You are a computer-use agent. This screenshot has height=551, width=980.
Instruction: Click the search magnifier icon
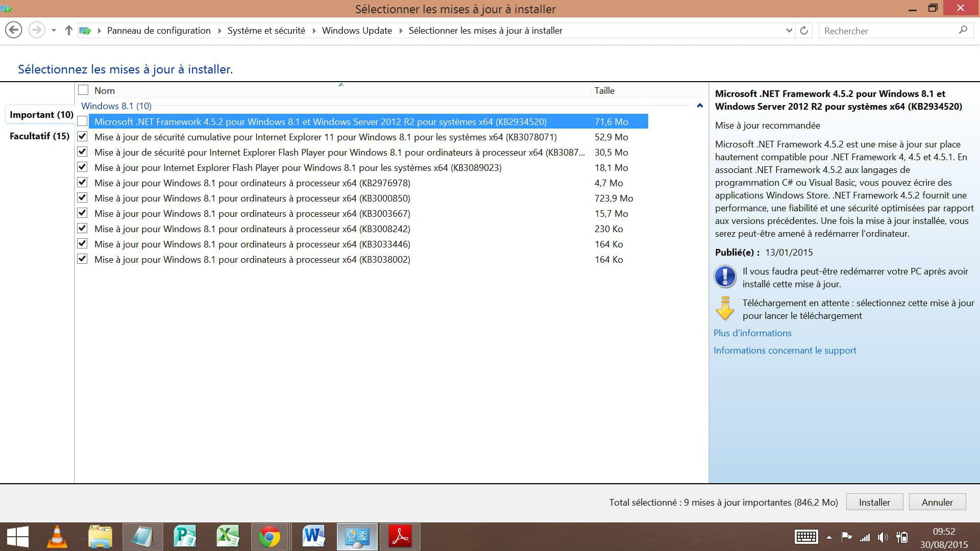[963, 31]
